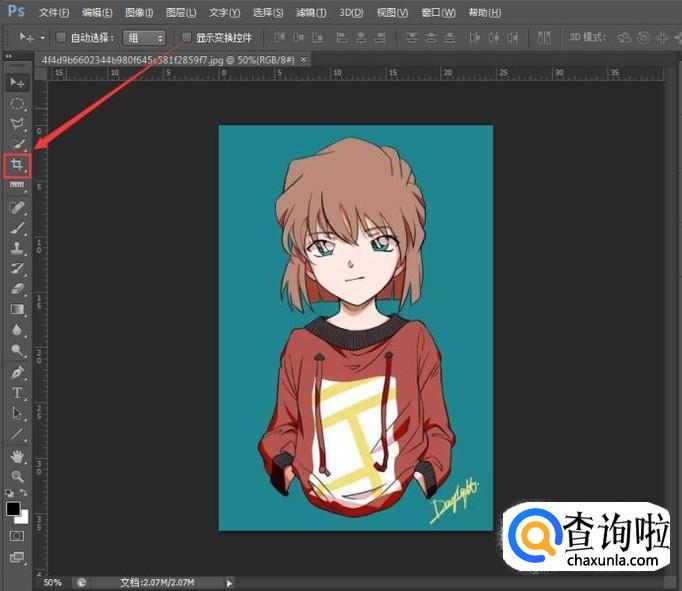This screenshot has width=682, height=591.
Task: Swap foreground and background colors
Action: (x=23, y=493)
